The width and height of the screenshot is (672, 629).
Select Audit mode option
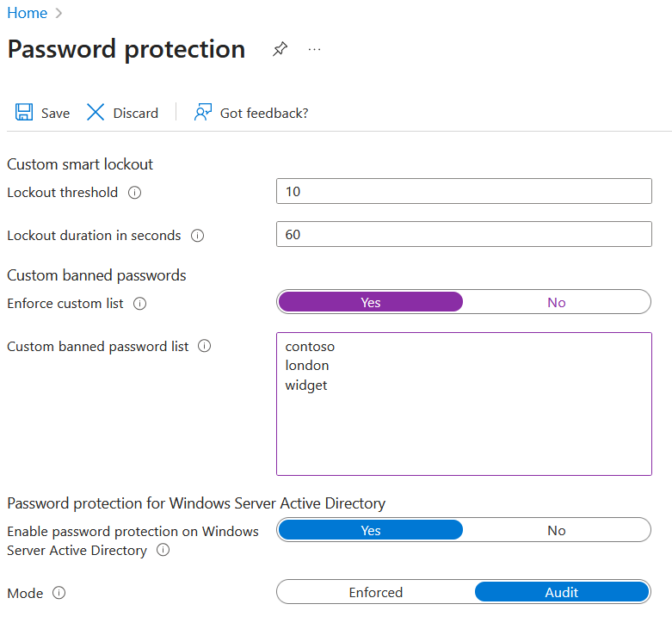pos(562,592)
